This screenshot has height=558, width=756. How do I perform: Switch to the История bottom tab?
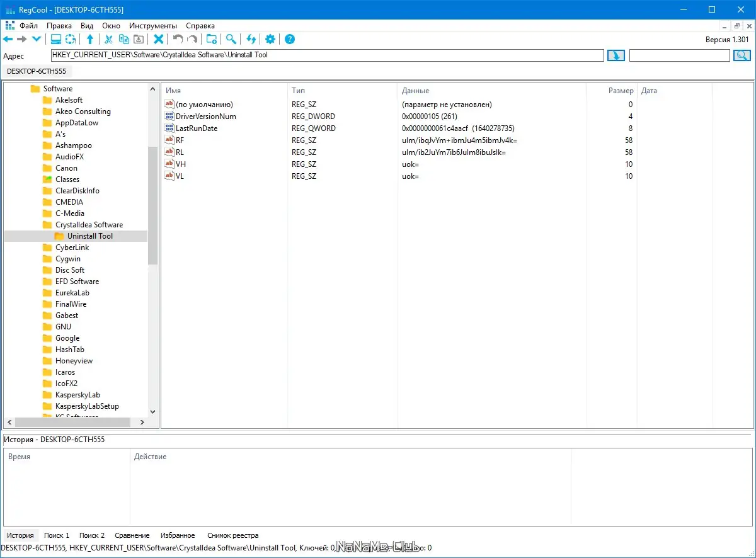(20, 535)
